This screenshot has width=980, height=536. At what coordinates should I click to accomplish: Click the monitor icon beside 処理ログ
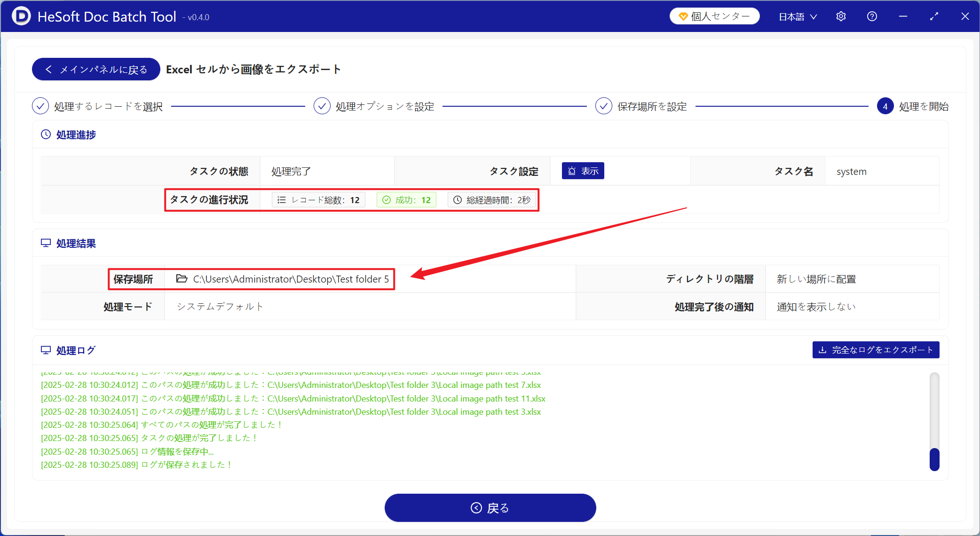[46, 350]
